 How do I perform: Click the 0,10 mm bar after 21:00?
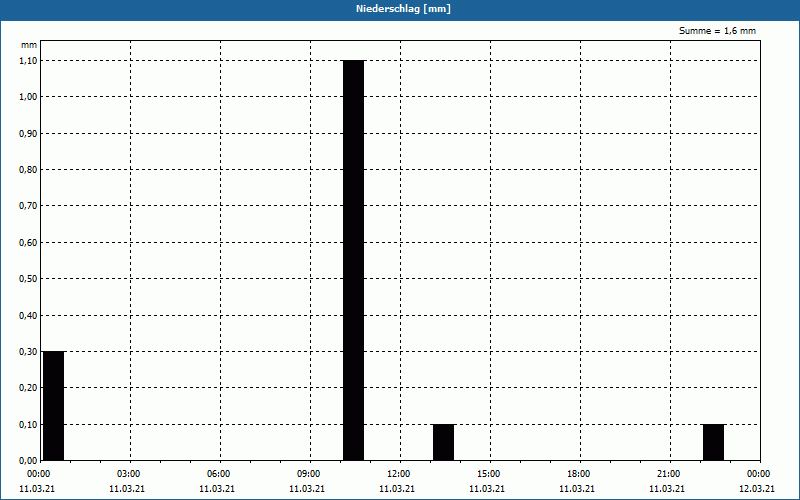tap(713, 442)
